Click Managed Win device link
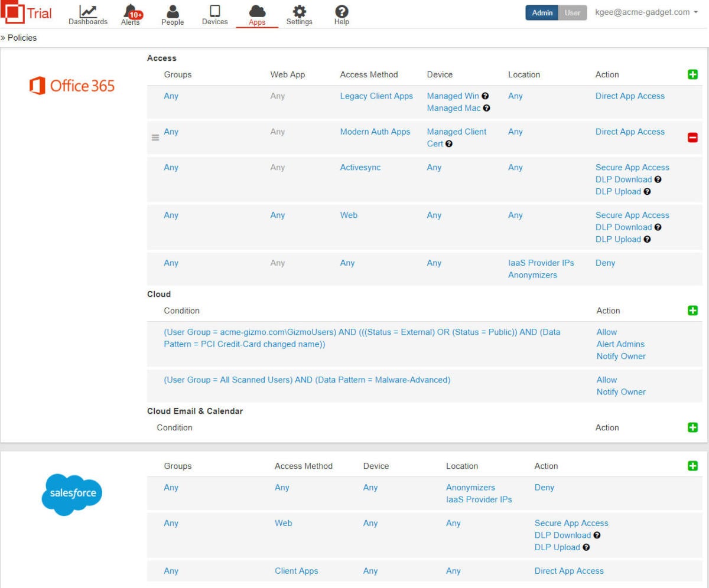The image size is (709, 588). pyautogui.click(x=453, y=96)
